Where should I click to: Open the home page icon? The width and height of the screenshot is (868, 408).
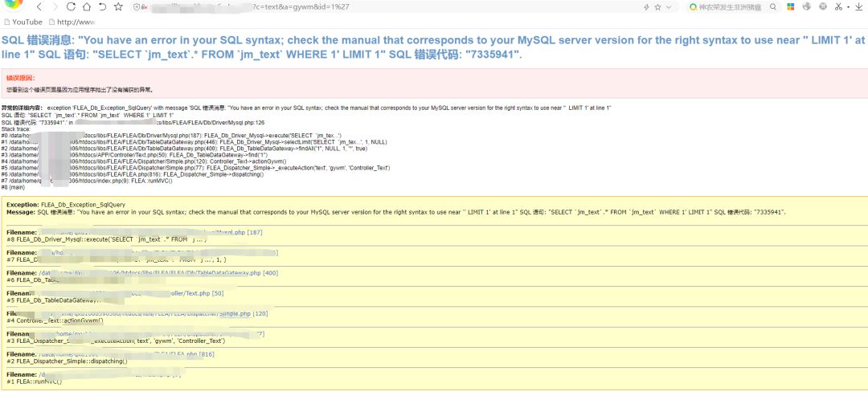tap(86, 7)
